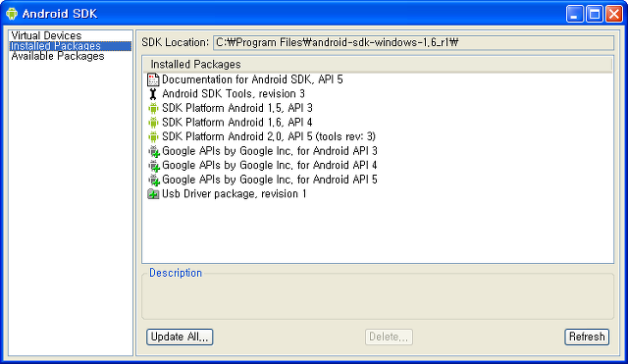Select "SDK Platform Android 1.5, API 3"
Image resolution: width=628 pixels, height=364 pixels.
[237, 108]
